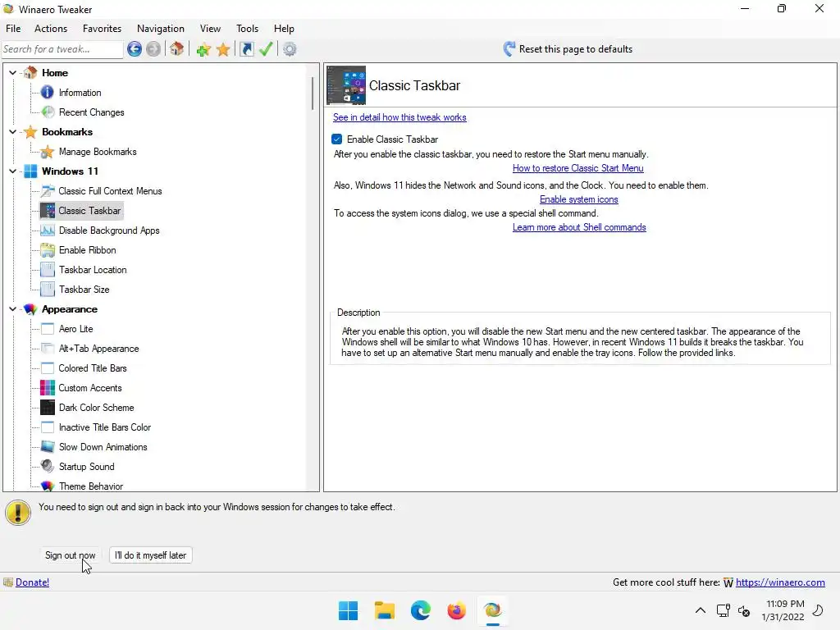Click the Taskbar Location icon
The height and width of the screenshot is (630, 840).
pyautogui.click(x=48, y=270)
